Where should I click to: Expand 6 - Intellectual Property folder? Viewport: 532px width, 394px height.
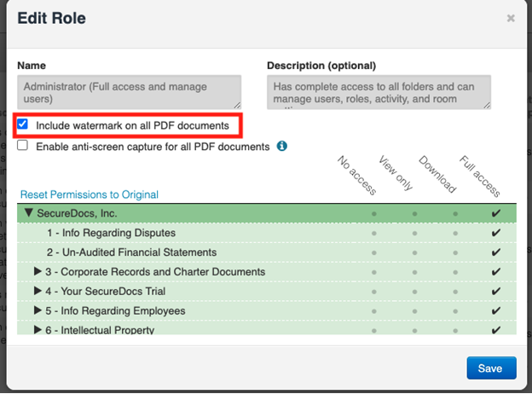[38, 329]
